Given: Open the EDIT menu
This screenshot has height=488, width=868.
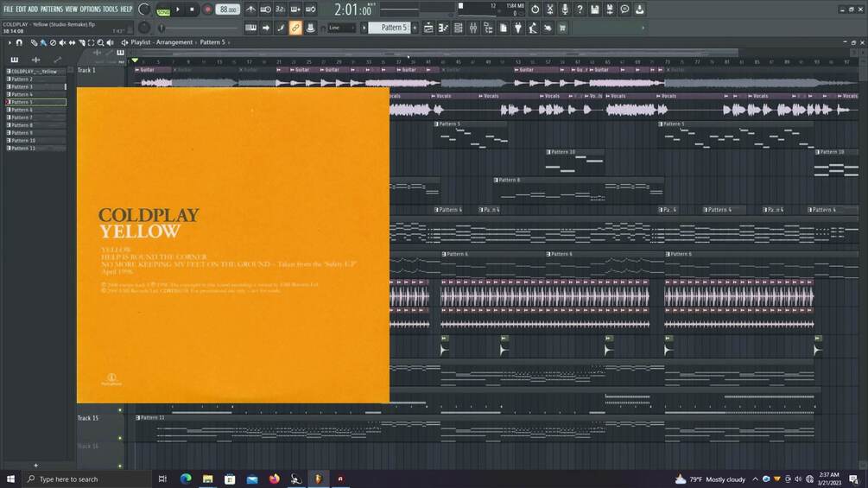Looking at the screenshot, I should [21, 10].
